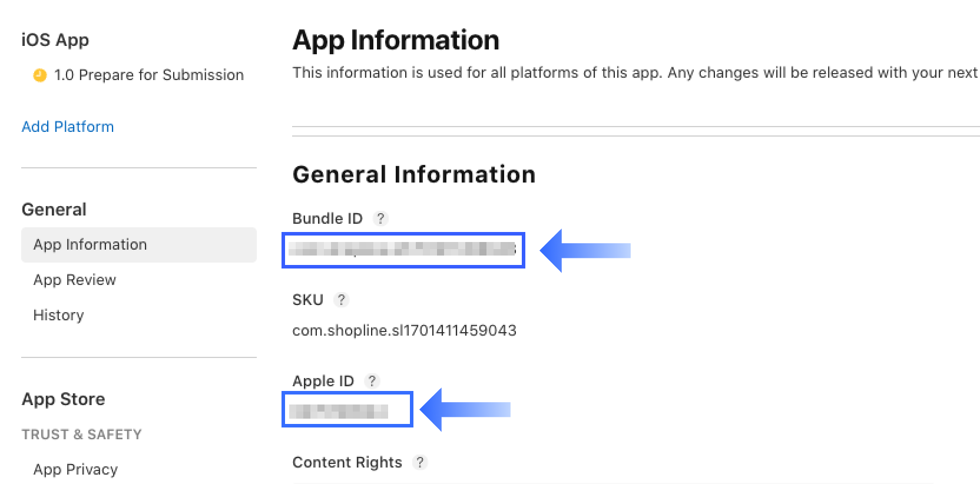Click the yellow Prepare for Submission status dot
This screenshot has height=484, width=980.
(39, 75)
